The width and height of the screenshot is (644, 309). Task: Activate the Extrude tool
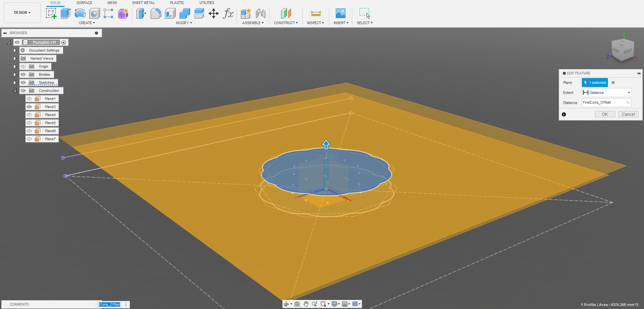[66, 13]
